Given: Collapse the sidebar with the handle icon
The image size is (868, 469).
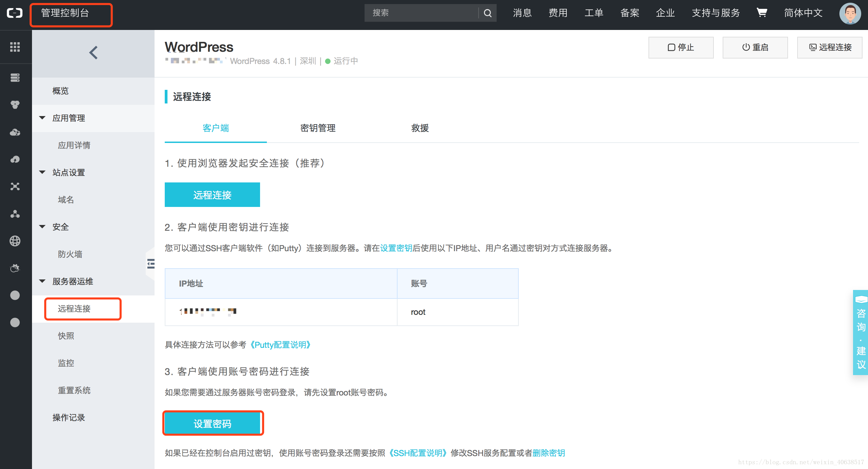Looking at the screenshot, I should coord(150,264).
